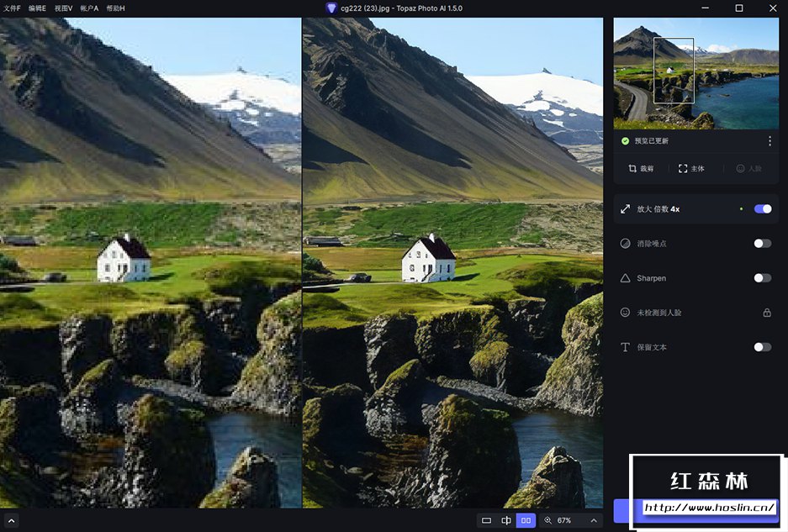Viewport: 788px width, 532px height.
Task: Click the original image preview pane on the left
Action: point(151,263)
